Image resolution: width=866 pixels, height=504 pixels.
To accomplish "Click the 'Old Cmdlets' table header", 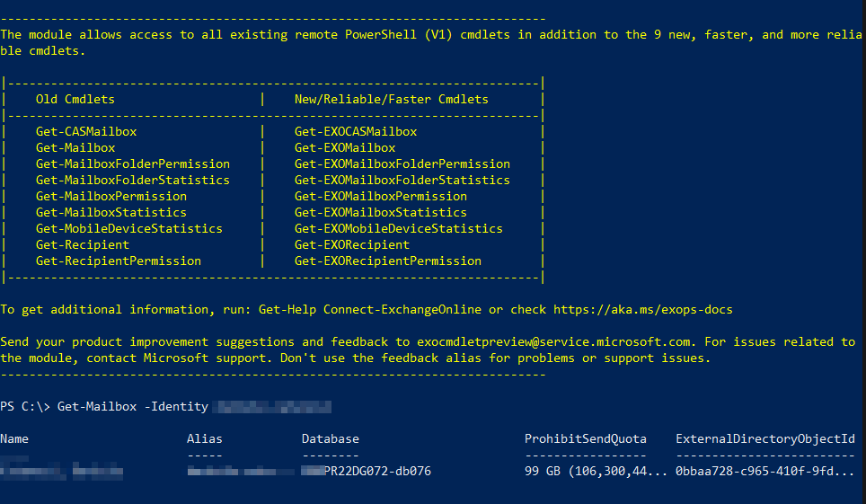I will pos(75,100).
